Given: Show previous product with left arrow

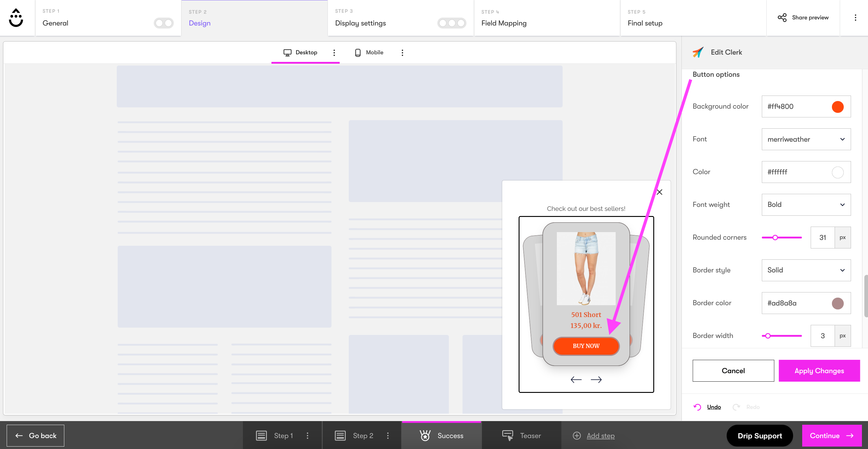Looking at the screenshot, I should 576,380.
